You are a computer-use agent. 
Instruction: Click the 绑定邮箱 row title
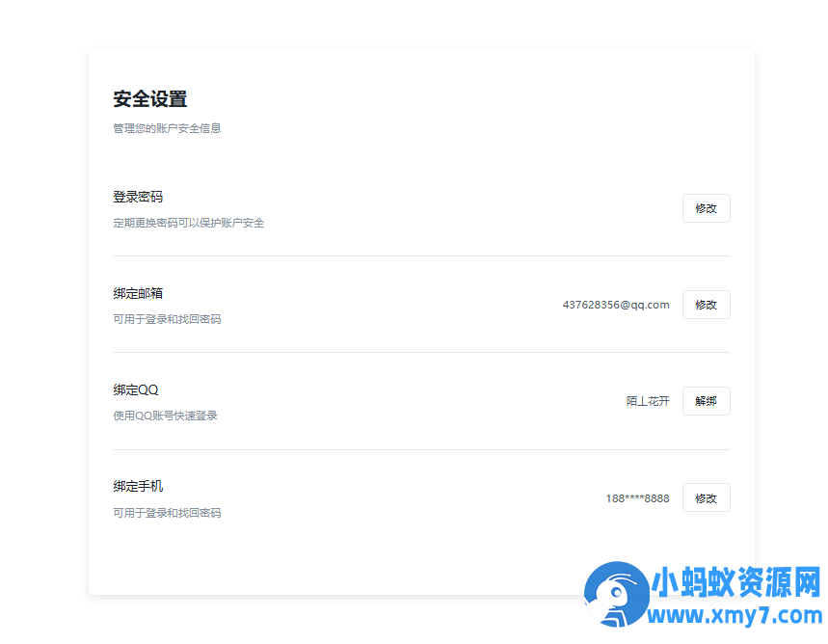(138, 293)
